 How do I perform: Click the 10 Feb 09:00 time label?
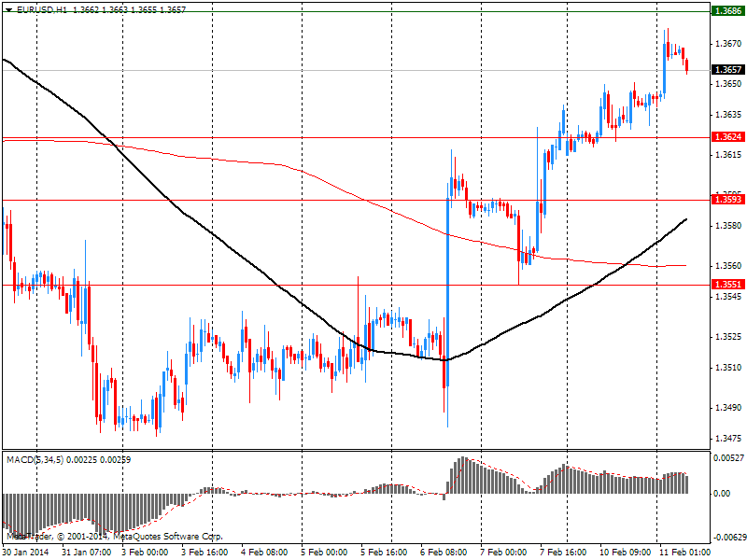(623, 553)
